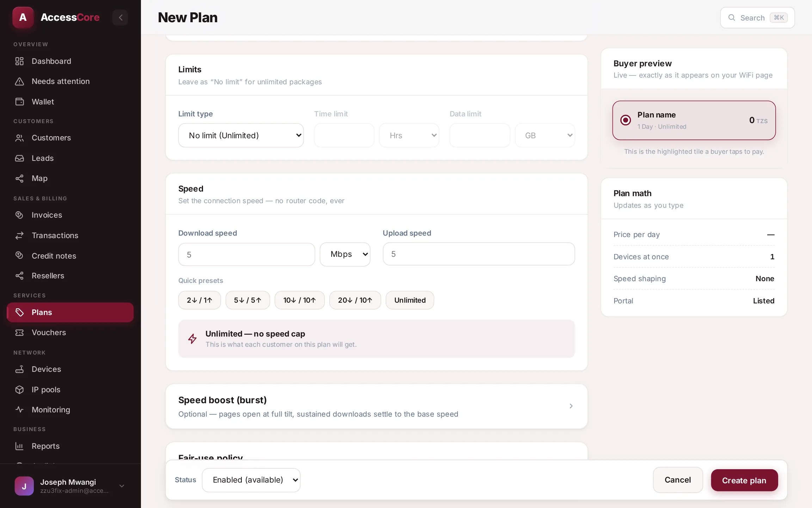The height and width of the screenshot is (508, 812).
Task: Open the Limit type dropdown
Action: [x=241, y=135]
